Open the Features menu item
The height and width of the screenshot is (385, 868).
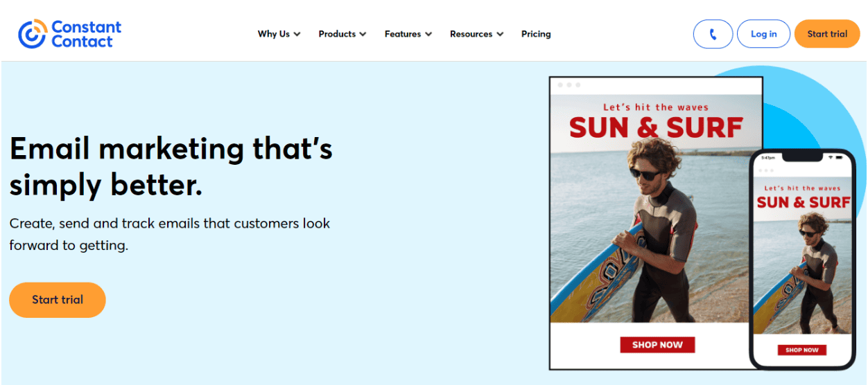(408, 34)
